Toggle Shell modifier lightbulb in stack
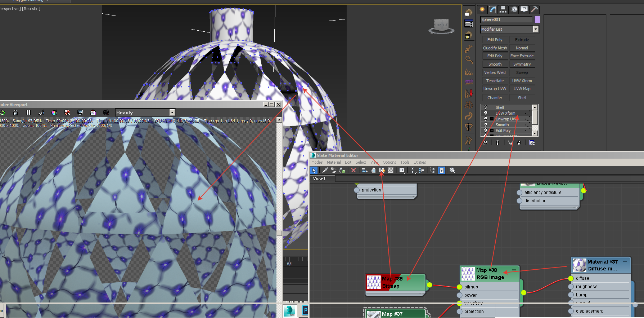644x318 pixels. 486,107
